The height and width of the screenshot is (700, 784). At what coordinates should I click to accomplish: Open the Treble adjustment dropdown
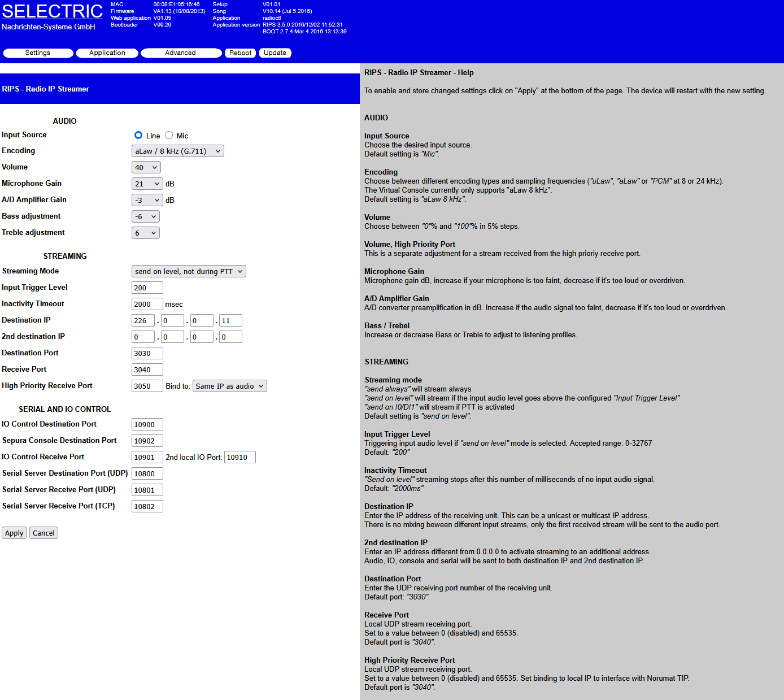pyautogui.click(x=146, y=233)
